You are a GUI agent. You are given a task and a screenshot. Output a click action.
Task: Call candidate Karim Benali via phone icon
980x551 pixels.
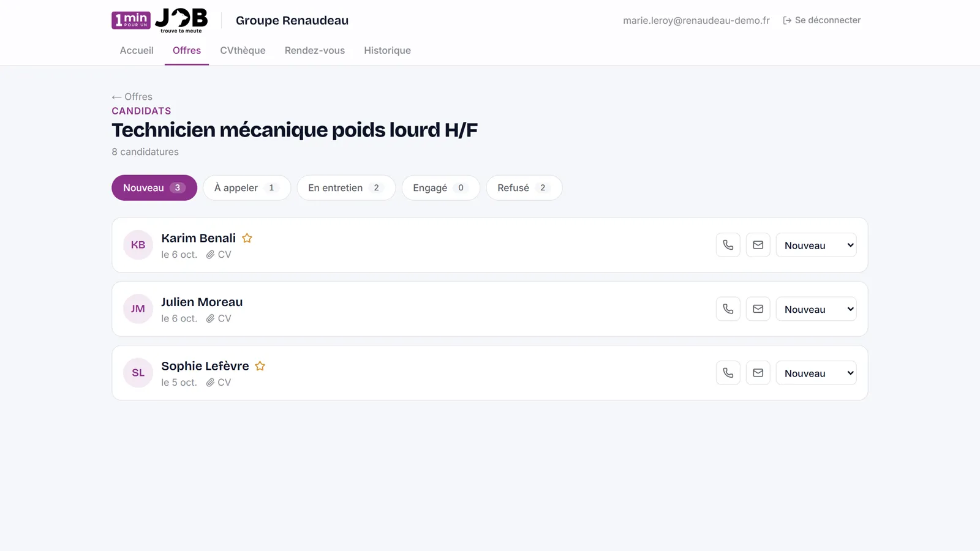728,245
